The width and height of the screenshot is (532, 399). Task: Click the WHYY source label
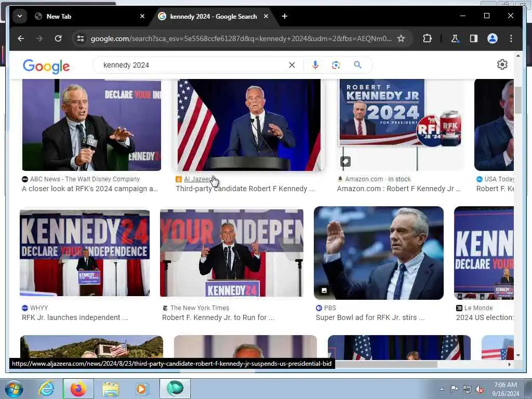pyautogui.click(x=39, y=308)
